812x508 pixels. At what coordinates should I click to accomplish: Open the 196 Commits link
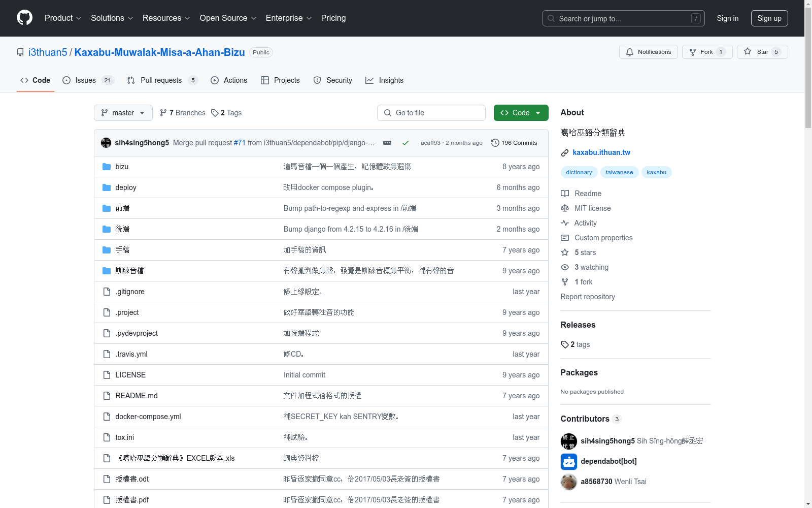514,143
